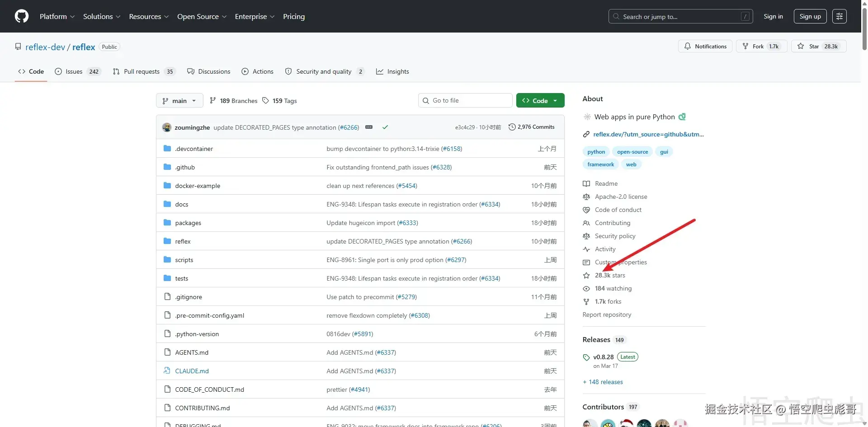
Task: Open the Insights tab
Action: [x=392, y=71]
